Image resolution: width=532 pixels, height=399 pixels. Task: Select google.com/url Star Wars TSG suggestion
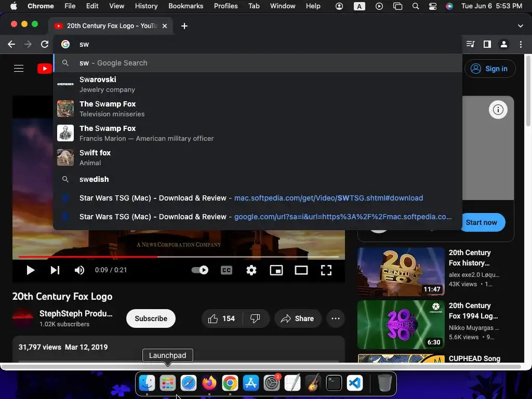pyautogui.click(x=258, y=217)
